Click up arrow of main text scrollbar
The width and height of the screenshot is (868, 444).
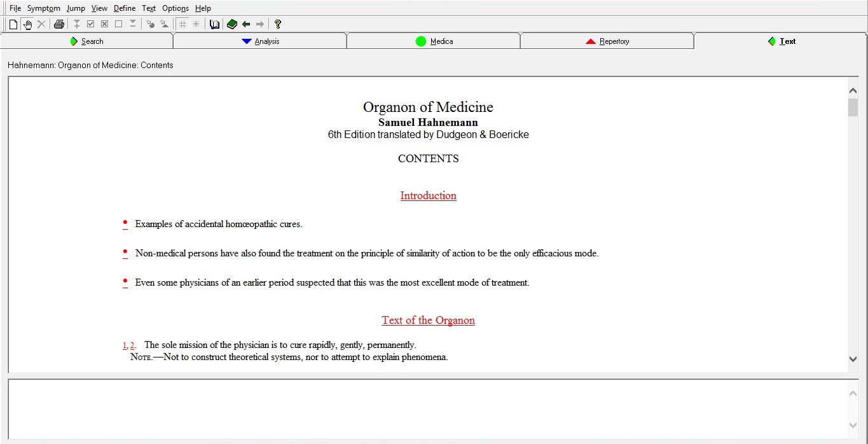tap(853, 91)
